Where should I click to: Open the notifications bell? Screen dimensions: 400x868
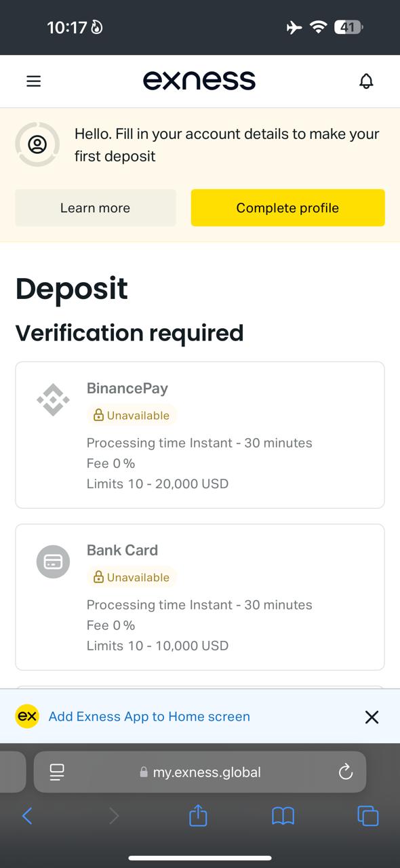[x=366, y=81]
